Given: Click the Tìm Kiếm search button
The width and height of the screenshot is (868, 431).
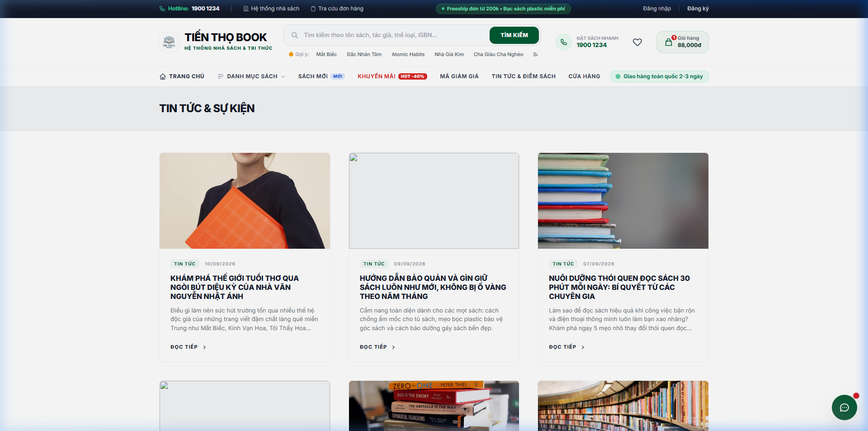Looking at the screenshot, I should tap(514, 35).
